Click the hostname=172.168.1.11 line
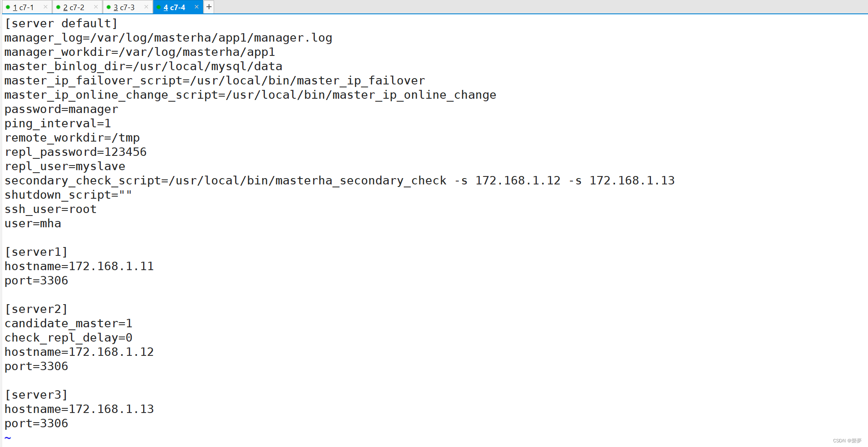 (79, 266)
